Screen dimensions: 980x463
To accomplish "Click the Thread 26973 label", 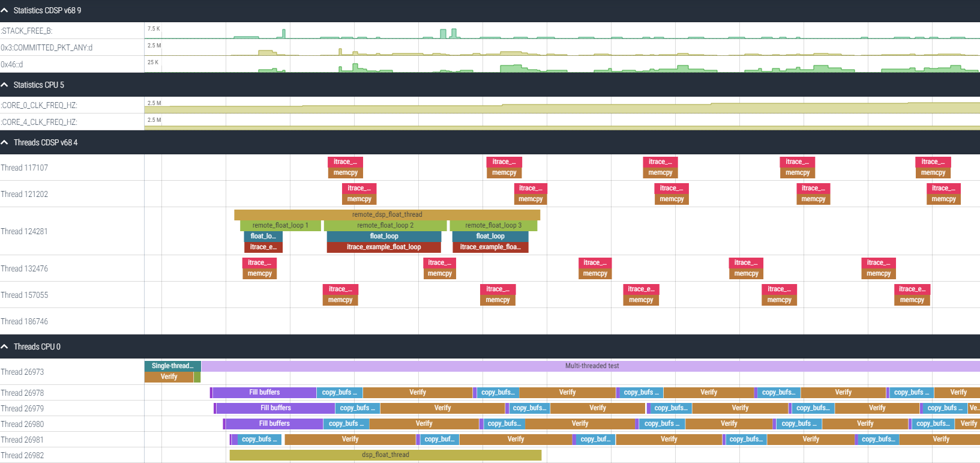I will pos(22,372).
